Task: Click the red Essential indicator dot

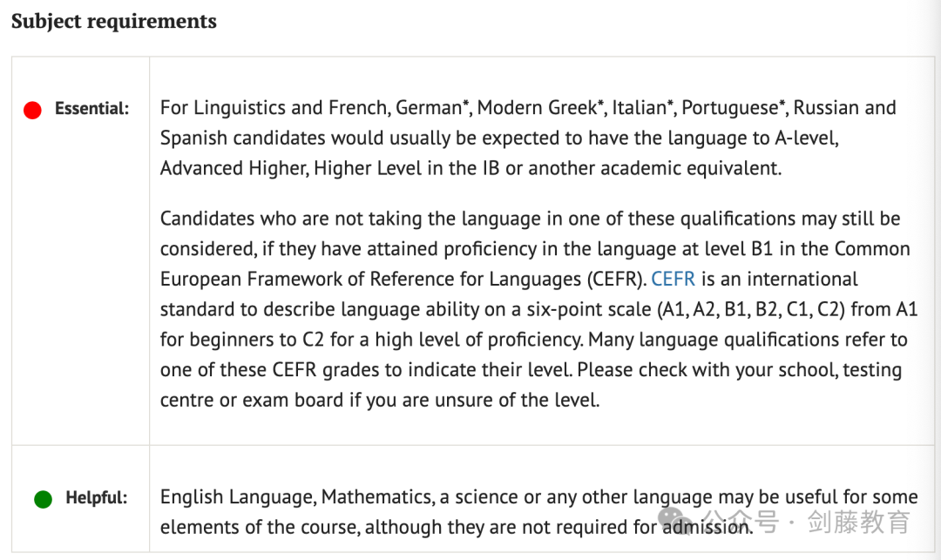Action: click(x=32, y=110)
